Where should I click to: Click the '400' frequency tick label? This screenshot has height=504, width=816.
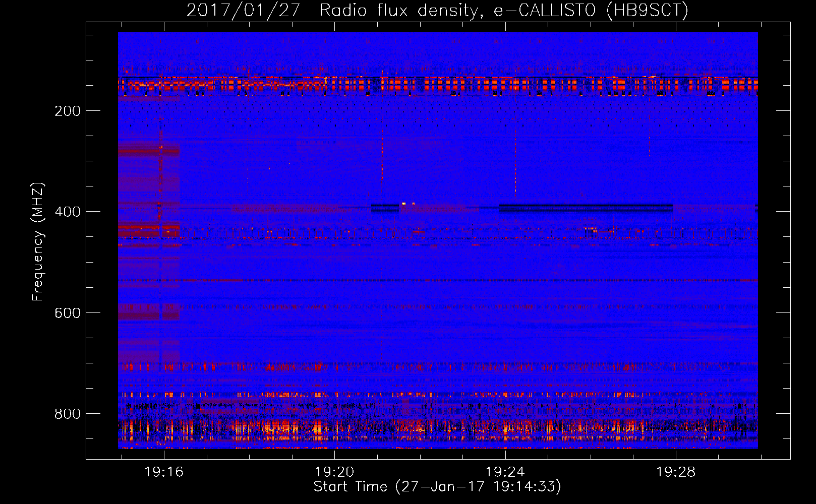click(68, 212)
